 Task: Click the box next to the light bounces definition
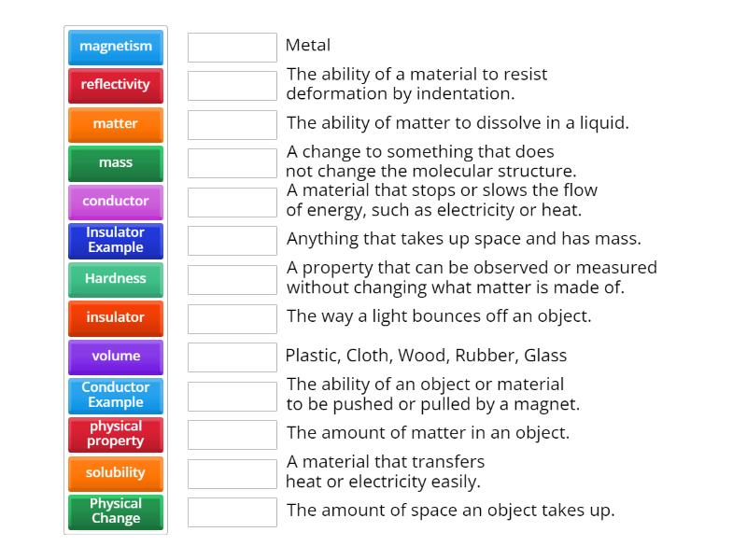coord(233,316)
